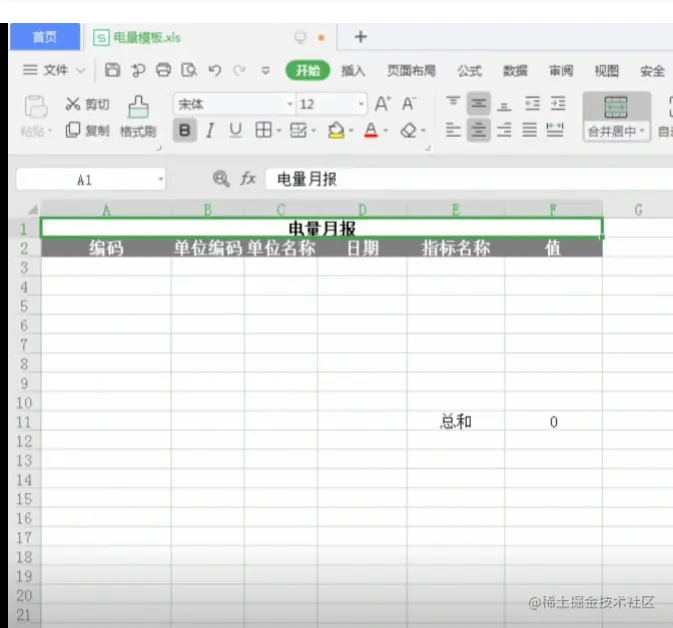Switch to the 插入 ribbon tab
The image size is (673, 628).
(353, 71)
